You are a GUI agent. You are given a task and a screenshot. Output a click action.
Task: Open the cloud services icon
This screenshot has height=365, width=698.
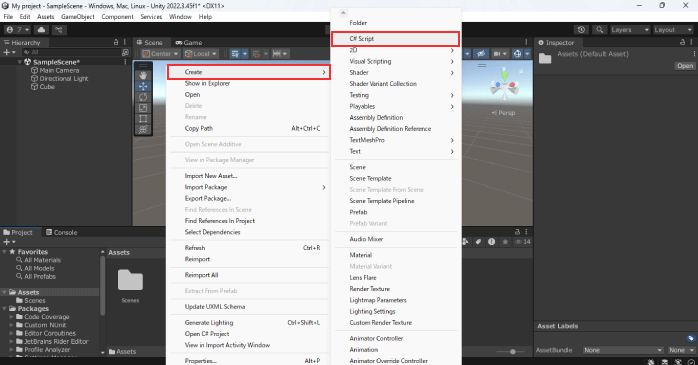[41, 30]
